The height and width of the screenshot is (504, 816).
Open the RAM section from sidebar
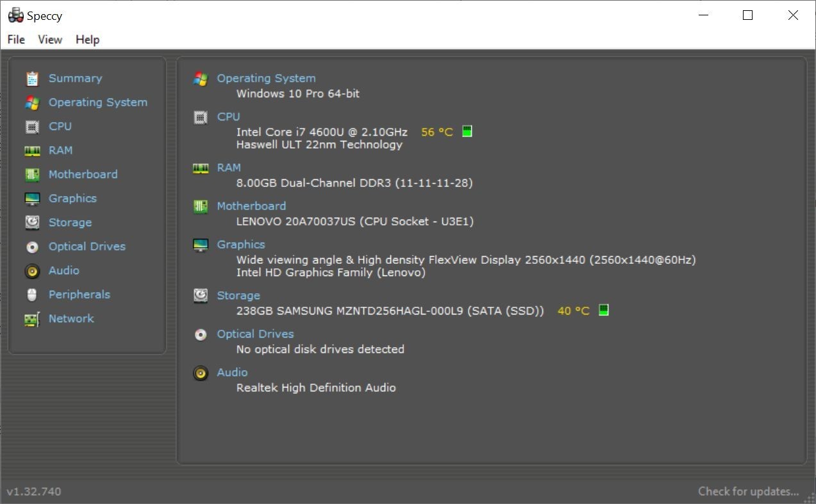coord(60,150)
